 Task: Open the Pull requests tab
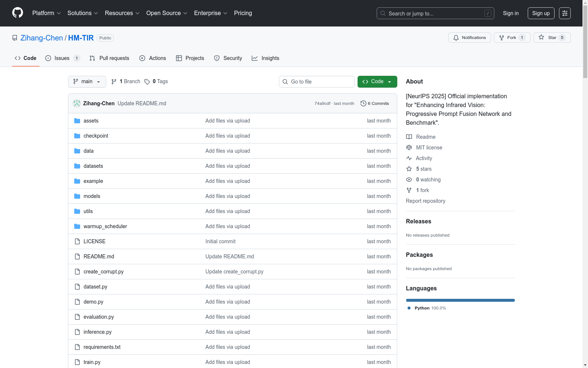[x=109, y=58]
